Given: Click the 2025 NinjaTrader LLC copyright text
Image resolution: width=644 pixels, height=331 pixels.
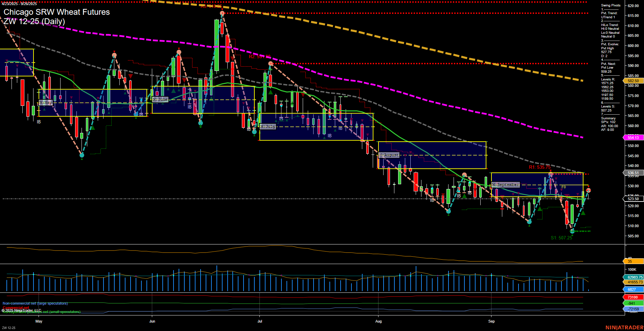Looking at the screenshot, I should 21,310.
